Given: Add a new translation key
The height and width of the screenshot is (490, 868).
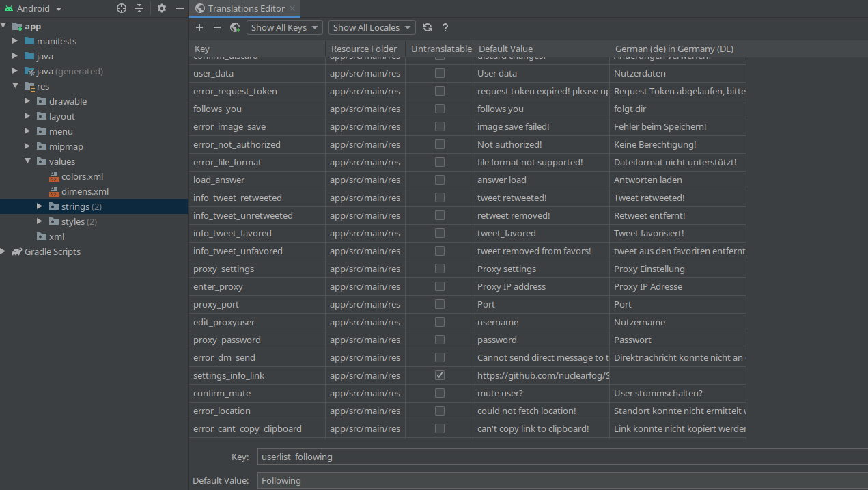Looking at the screenshot, I should click(199, 27).
